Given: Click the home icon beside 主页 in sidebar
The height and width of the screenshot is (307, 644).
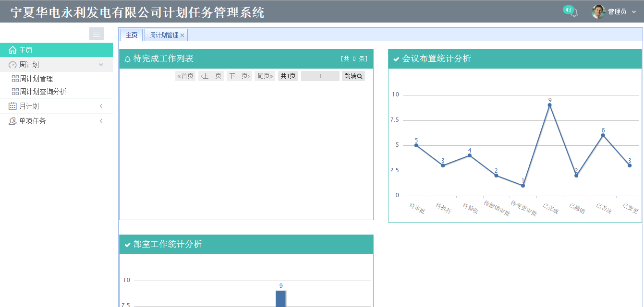Looking at the screenshot, I should click(12, 50).
